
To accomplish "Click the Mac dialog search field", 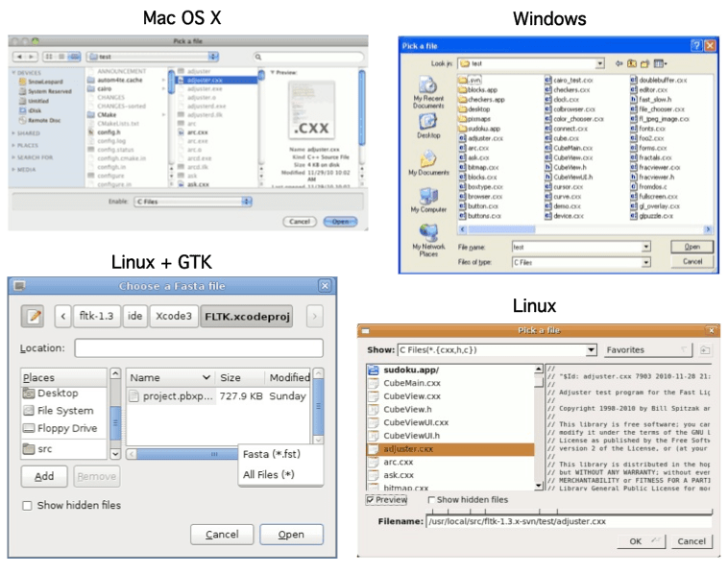I will tap(308, 57).
